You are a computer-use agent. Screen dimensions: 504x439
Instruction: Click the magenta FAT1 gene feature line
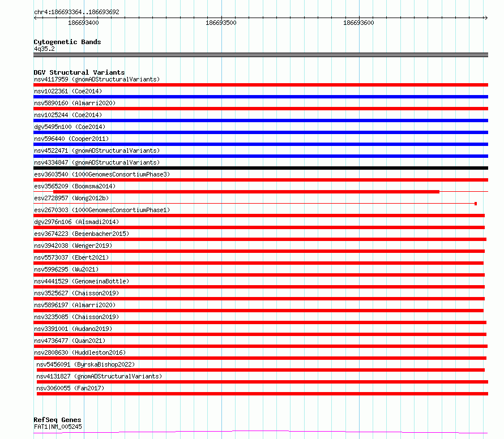point(260,431)
